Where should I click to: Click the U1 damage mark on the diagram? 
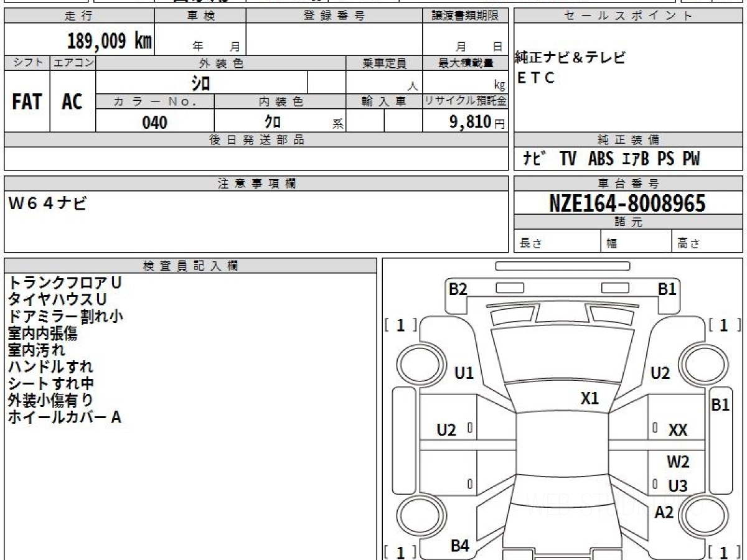coord(464,373)
